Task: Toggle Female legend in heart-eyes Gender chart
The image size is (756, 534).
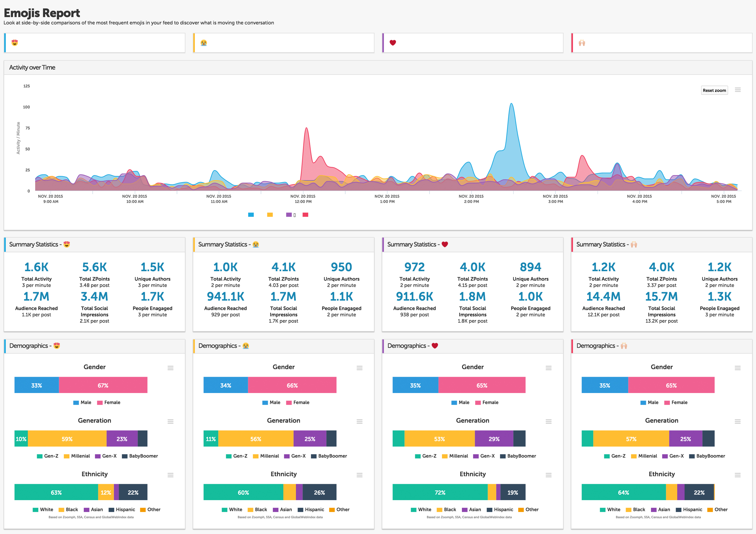Action: (x=109, y=402)
